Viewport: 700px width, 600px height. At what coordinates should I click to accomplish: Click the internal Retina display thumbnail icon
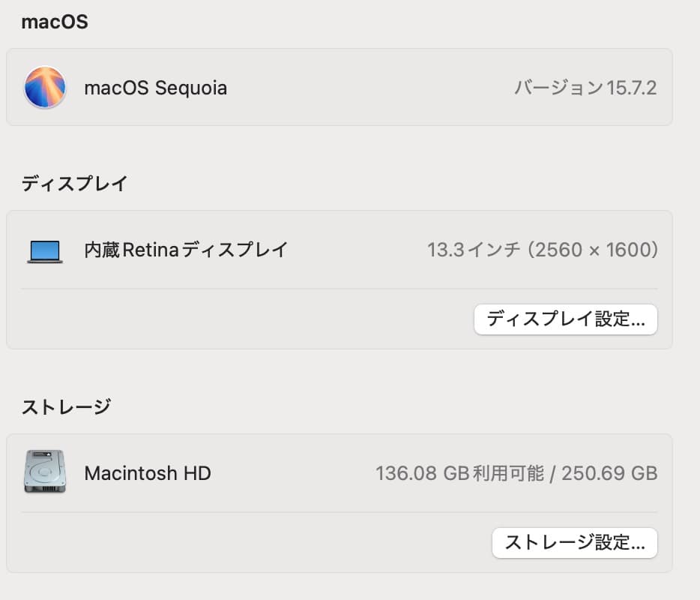(x=45, y=250)
